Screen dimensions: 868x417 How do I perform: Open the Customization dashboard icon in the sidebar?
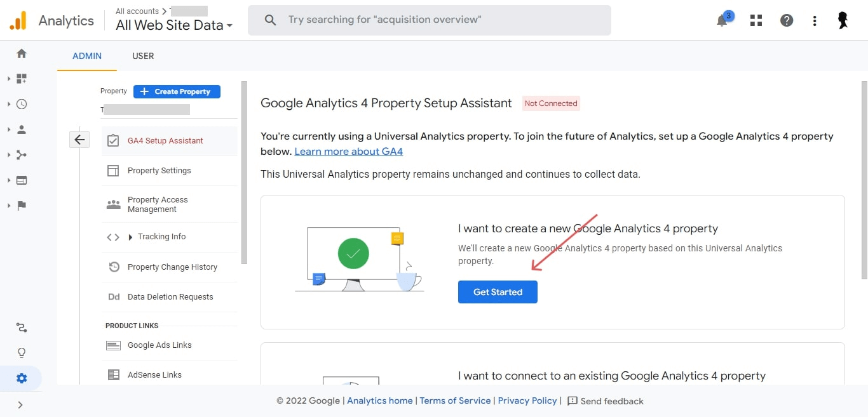(22, 79)
